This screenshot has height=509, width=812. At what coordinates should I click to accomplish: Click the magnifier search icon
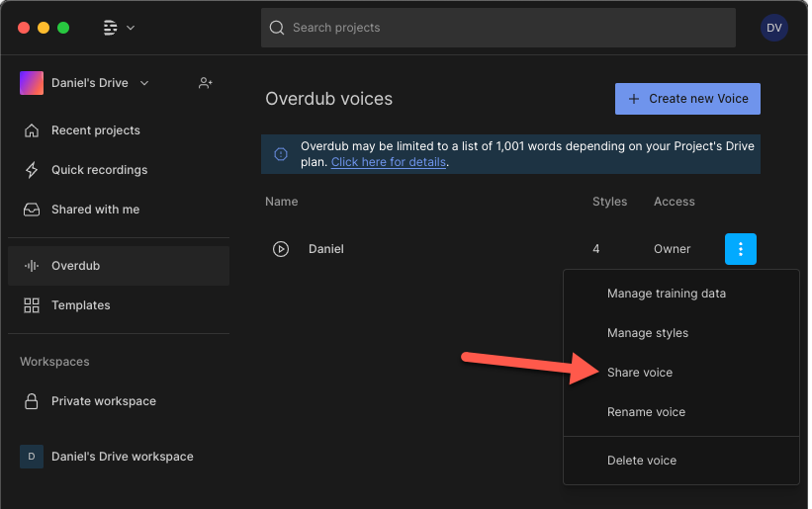click(277, 28)
